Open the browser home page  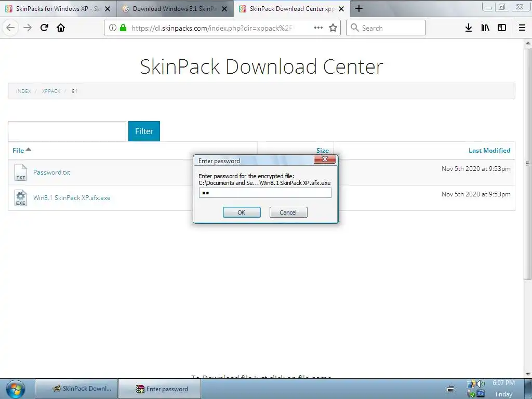pyautogui.click(x=61, y=28)
